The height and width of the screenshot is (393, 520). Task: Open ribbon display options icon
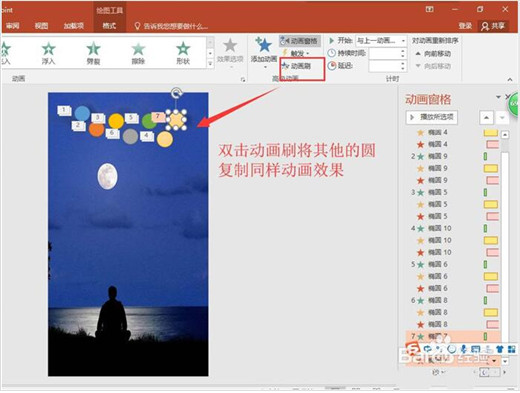coord(429,9)
